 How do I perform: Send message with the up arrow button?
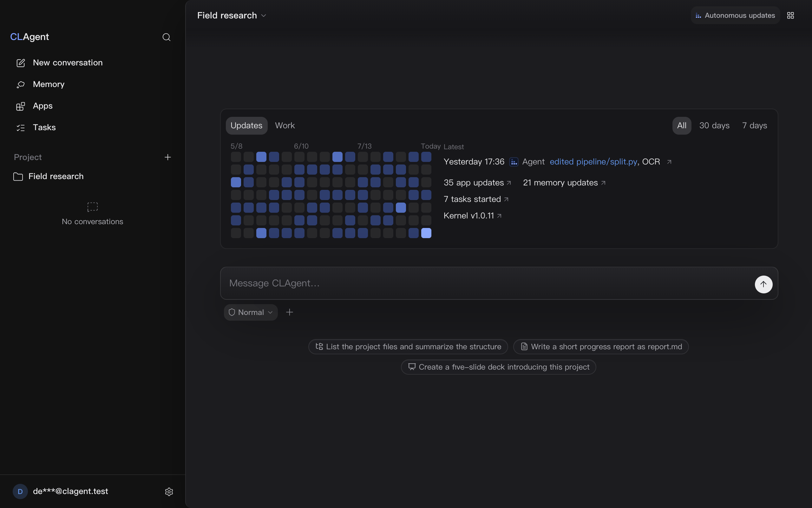tap(763, 284)
